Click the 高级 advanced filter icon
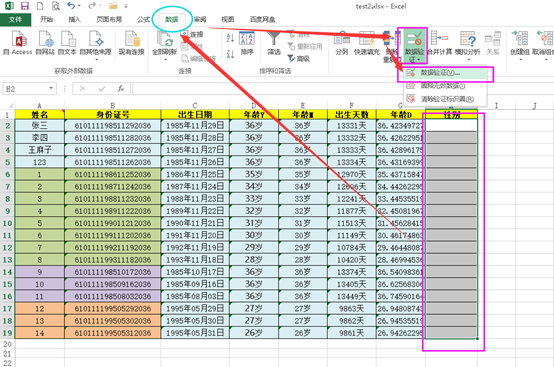554x367 pixels. pos(299,59)
